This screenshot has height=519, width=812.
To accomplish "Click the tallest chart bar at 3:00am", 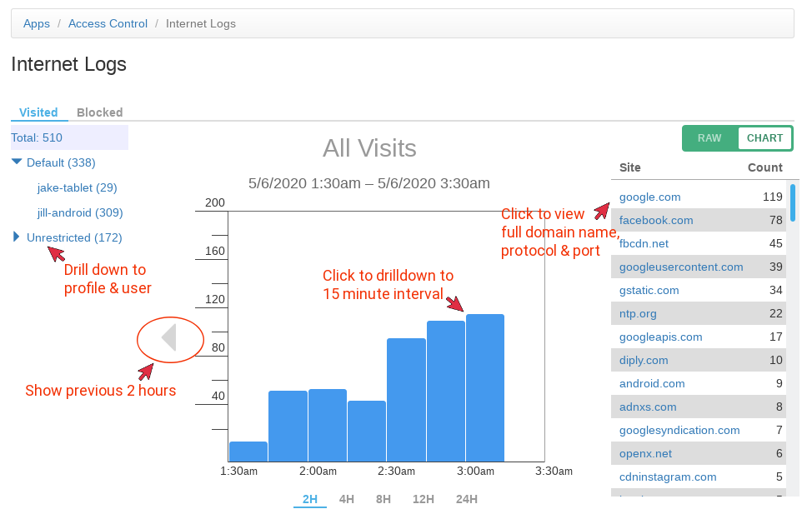I will 485,387.
